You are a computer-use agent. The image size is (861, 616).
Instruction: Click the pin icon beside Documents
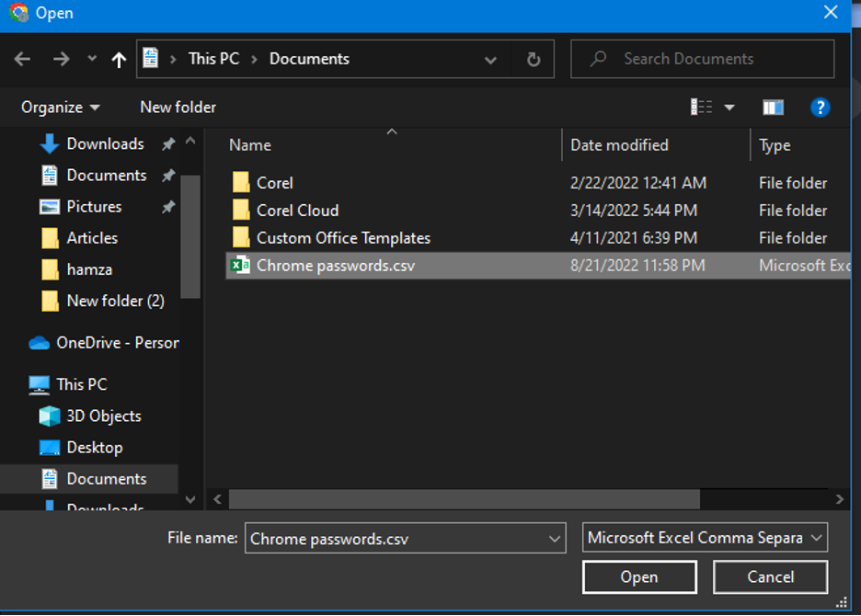tap(168, 175)
